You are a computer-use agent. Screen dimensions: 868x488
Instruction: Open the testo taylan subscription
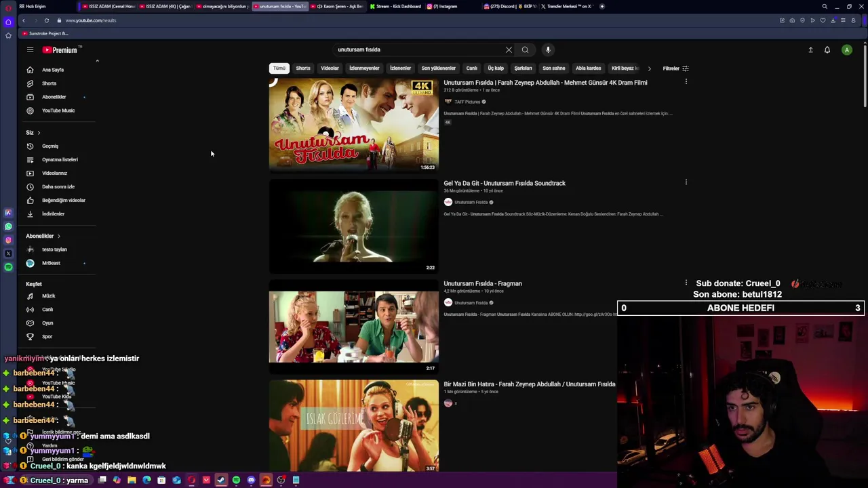54,249
